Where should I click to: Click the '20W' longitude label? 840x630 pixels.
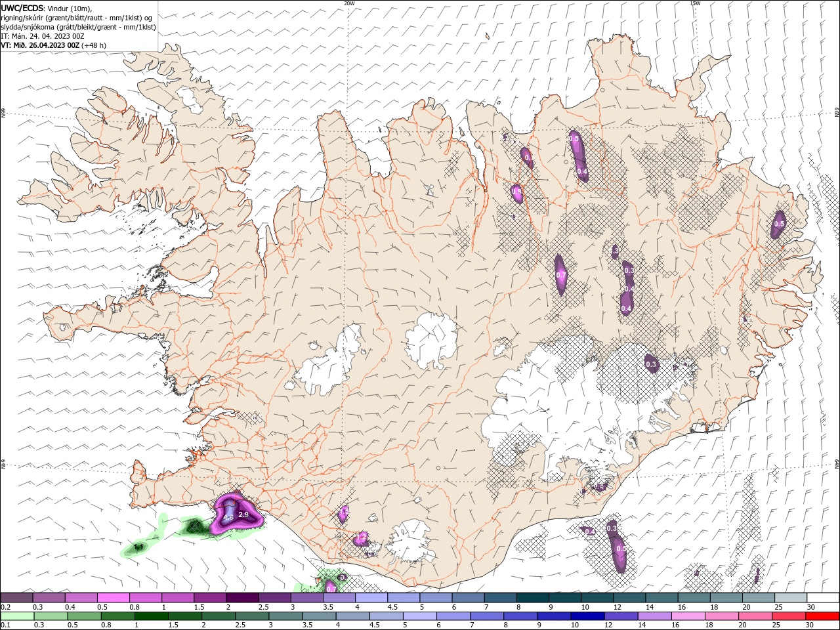[349, 3]
